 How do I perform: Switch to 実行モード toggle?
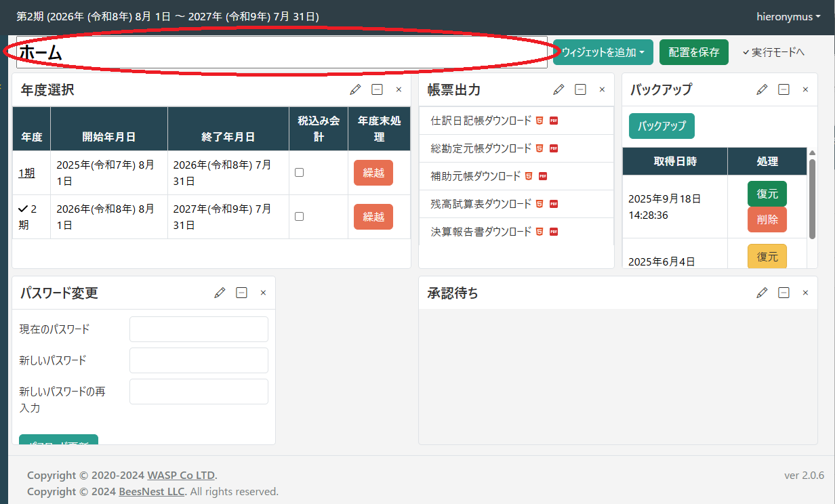pyautogui.click(x=773, y=52)
